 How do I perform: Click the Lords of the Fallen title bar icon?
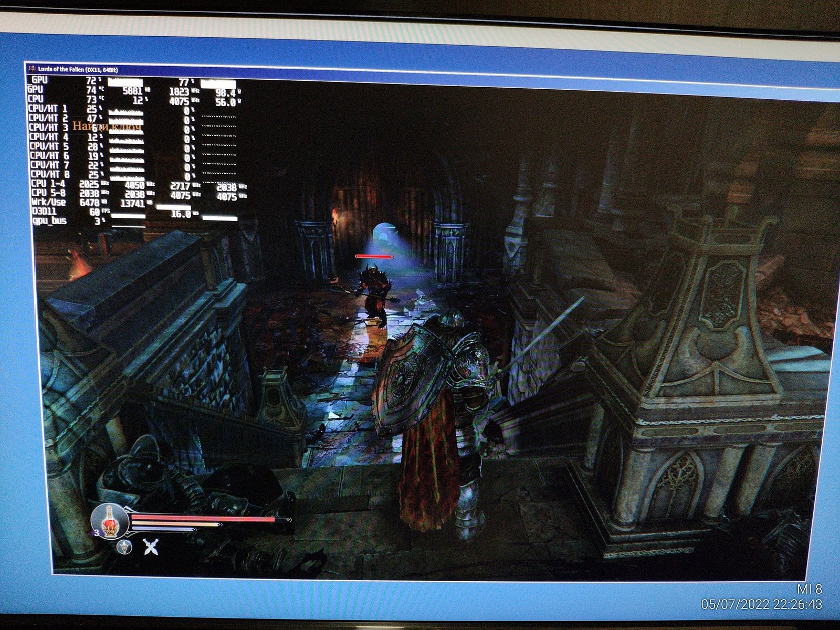pos(32,69)
